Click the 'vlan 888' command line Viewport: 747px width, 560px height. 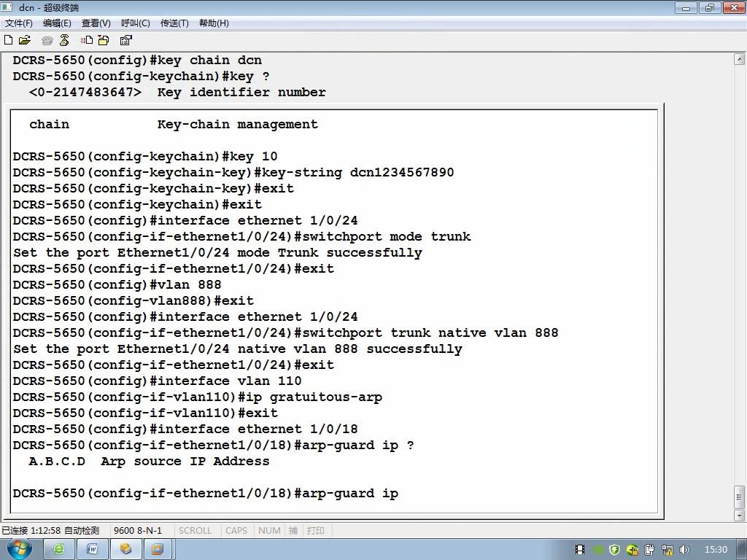pos(117,285)
